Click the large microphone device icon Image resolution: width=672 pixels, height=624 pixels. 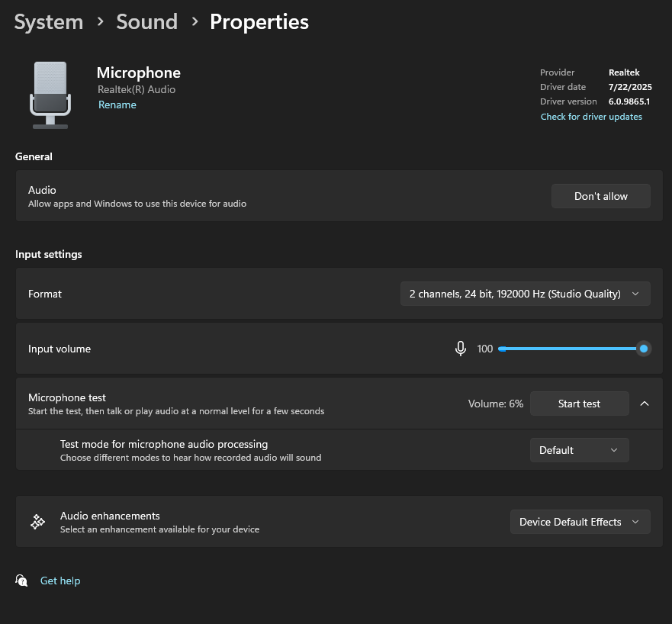click(x=50, y=95)
